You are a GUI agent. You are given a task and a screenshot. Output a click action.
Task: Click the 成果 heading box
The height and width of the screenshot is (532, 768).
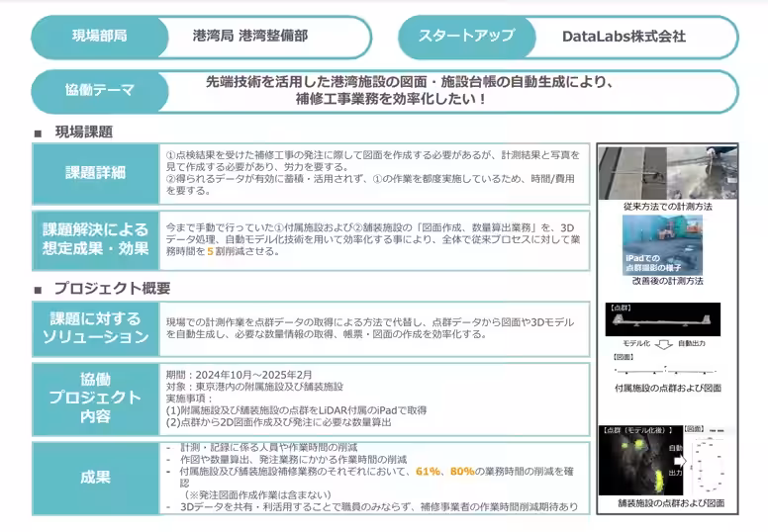pyautogui.click(x=96, y=477)
